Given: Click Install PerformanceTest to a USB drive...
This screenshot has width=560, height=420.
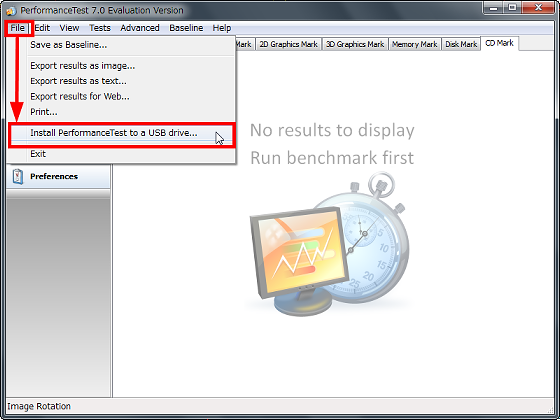Looking at the screenshot, I should pos(121,133).
